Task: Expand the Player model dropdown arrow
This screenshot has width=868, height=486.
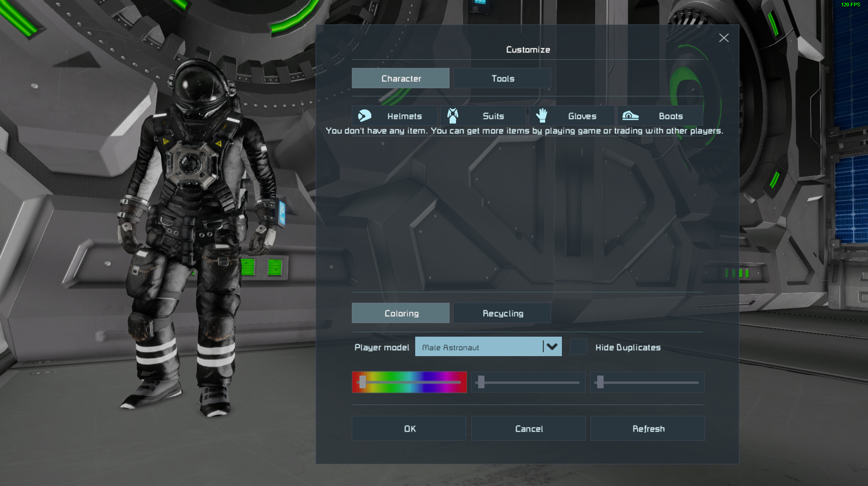Action: click(551, 347)
